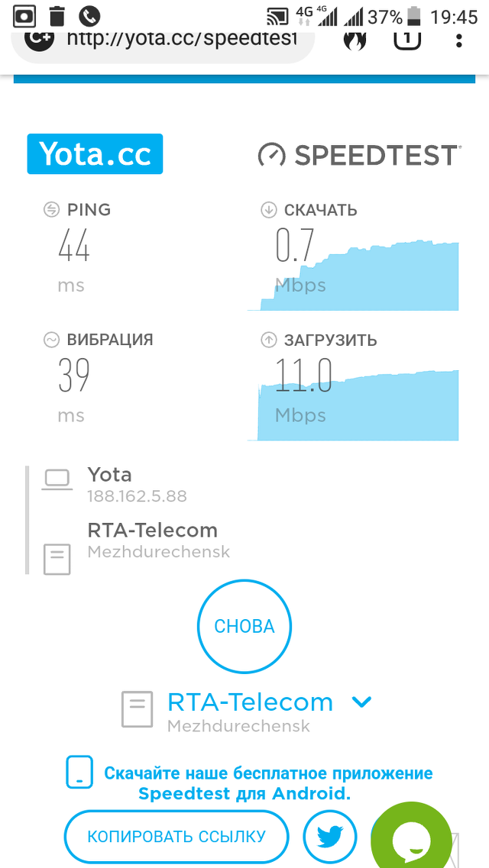Share result via Twitter bird icon
Screen dimensions: 489x868
point(330,837)
